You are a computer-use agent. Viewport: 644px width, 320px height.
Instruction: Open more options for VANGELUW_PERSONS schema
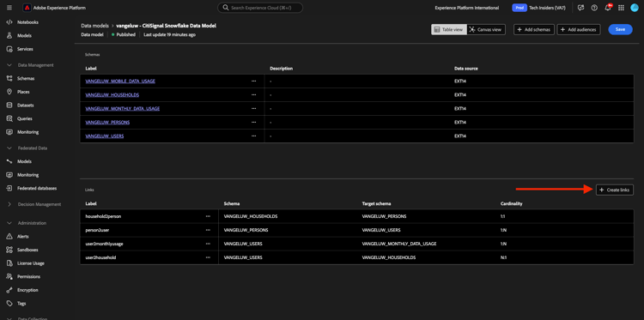254,123
